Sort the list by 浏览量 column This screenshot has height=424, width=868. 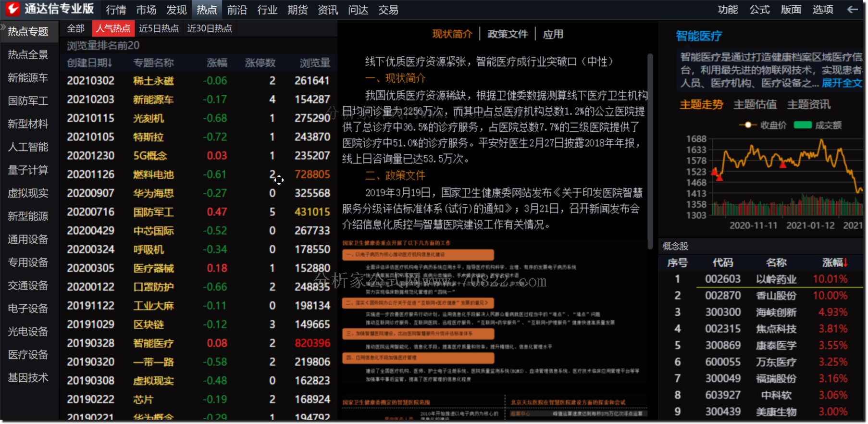(315, 62)
